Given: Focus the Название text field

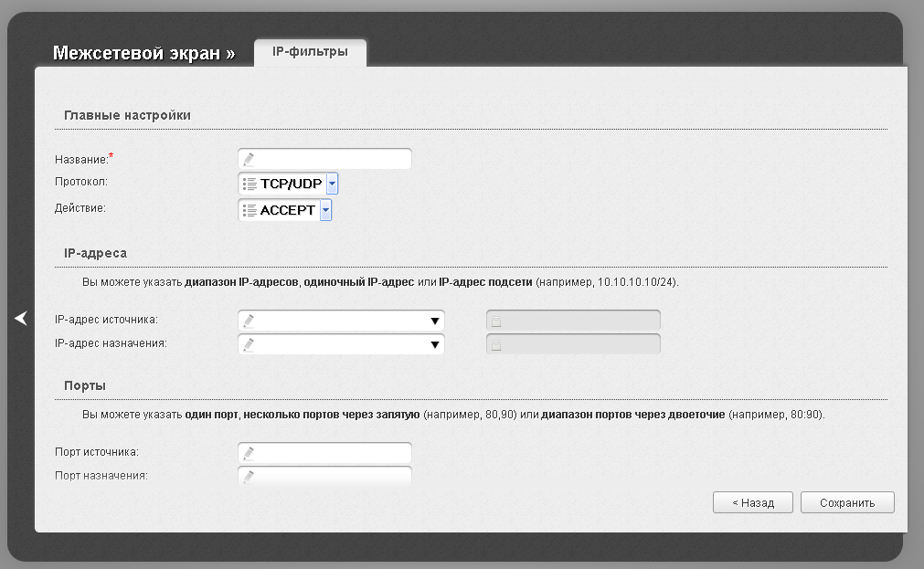Looking at the screenshot, I should tap(324, 159).
